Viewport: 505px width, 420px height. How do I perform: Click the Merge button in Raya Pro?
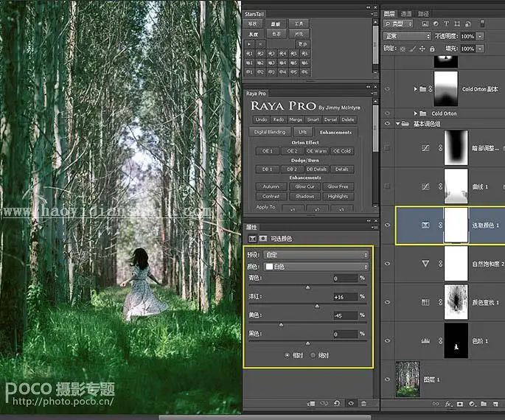click(x=296, y=119)
